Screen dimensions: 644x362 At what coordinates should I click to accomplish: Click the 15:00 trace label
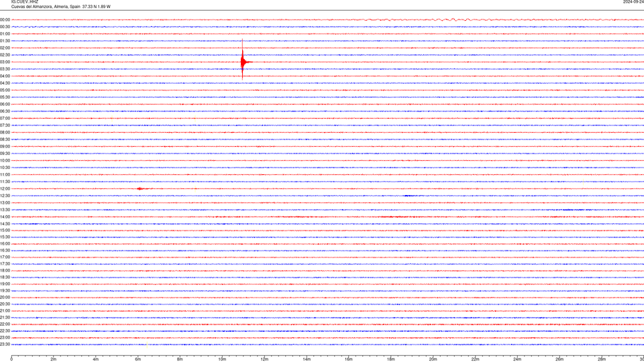click(x=5, y=230)
